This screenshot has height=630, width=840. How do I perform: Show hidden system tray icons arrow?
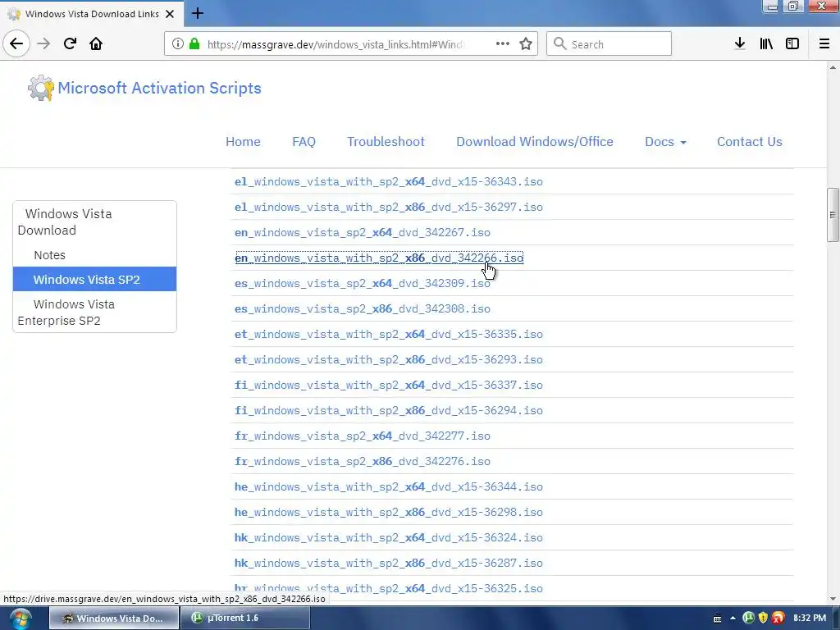click(733, 619)
